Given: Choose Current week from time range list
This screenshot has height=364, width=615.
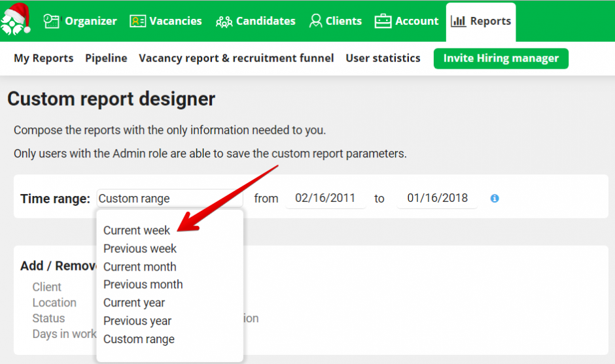Looking at the screenshot, I should (x=137, y=230).
